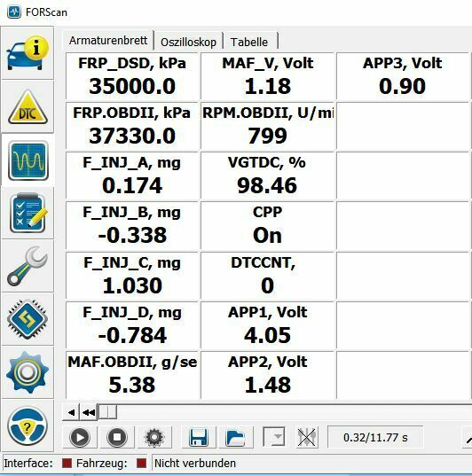This screenshot has height=476, width=472.
Task: Open the settings gear in sidebar
Action: pyautogui.click(x=28, y=372)
